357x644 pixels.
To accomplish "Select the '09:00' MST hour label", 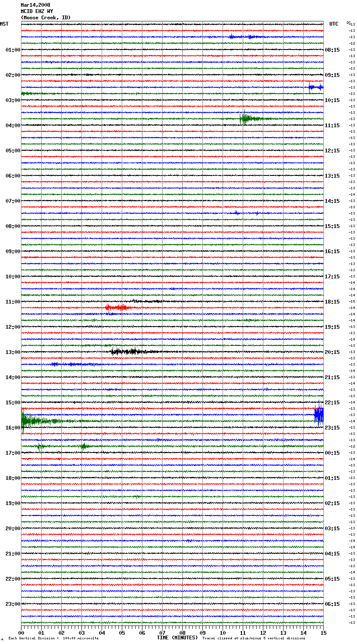I will click(13, 251).
